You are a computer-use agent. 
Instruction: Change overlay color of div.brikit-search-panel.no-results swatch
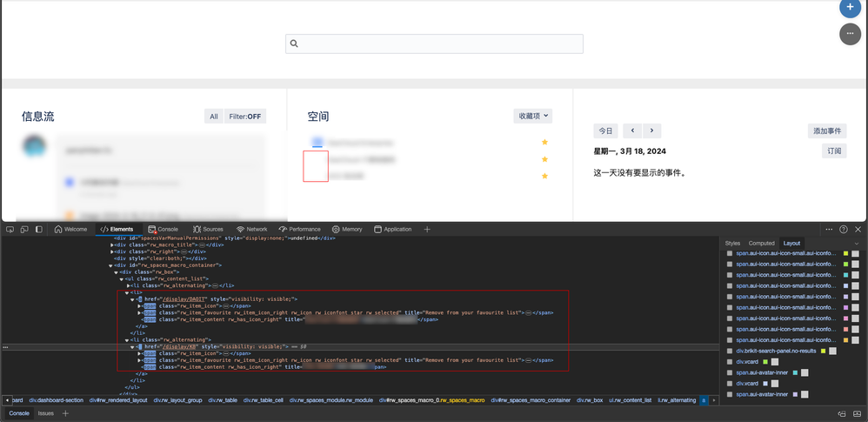824,352
